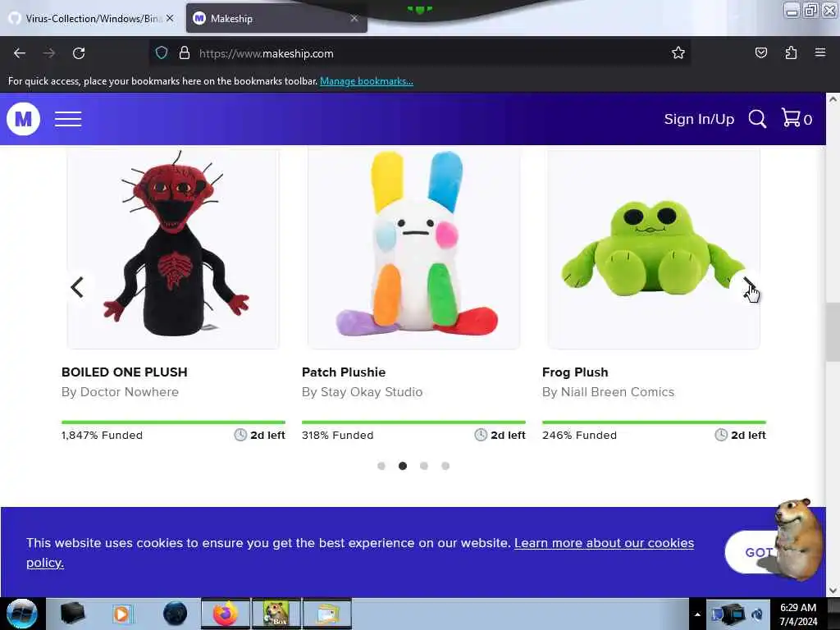Click 'By Niall Breen Comics' text

click(x=608, y=391)
